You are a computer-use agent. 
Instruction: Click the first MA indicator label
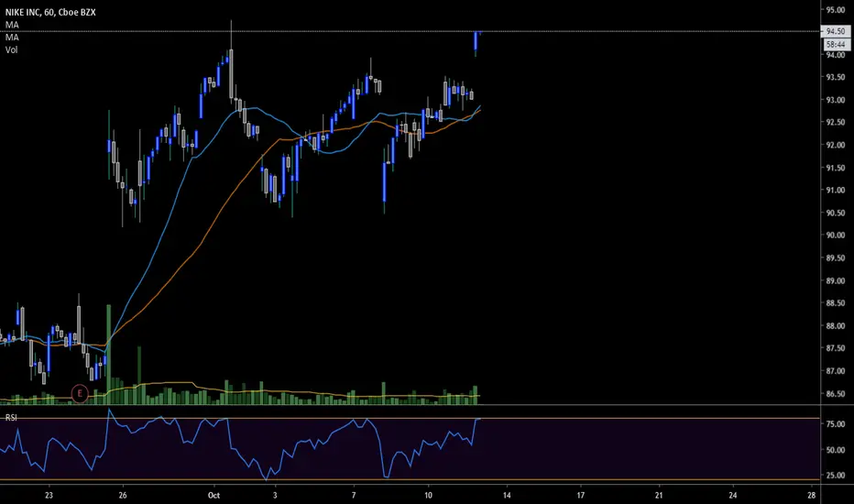pyautogui.click(x=12, y=25)
